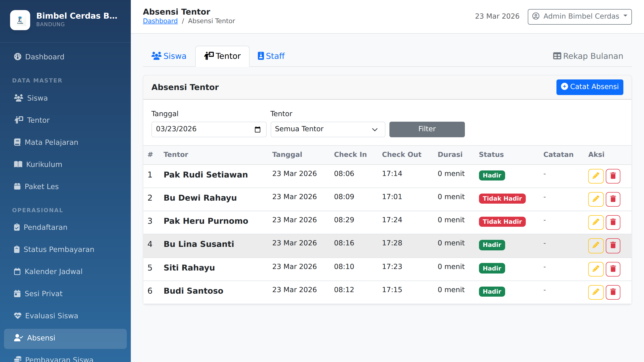Click edit pencil for Pak Rudi Setiawan
This screenshot has width=644, height=362.
[595, 176]
